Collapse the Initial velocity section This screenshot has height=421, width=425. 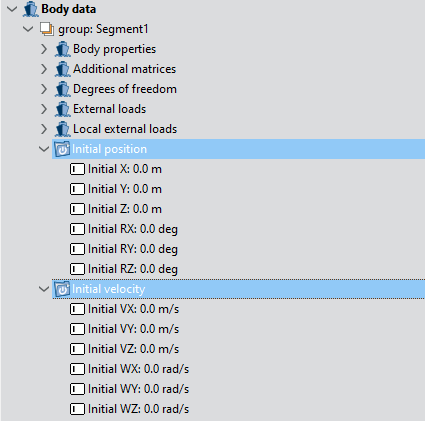44,289
